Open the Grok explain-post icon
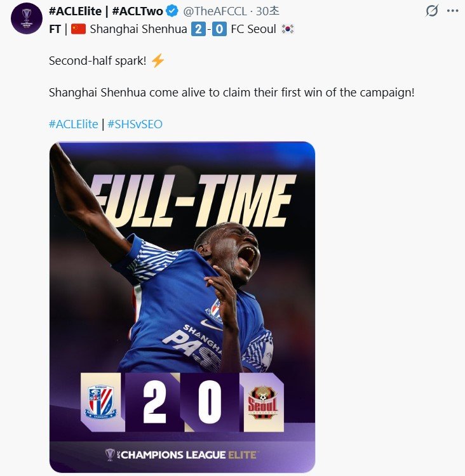 (432, 11)
